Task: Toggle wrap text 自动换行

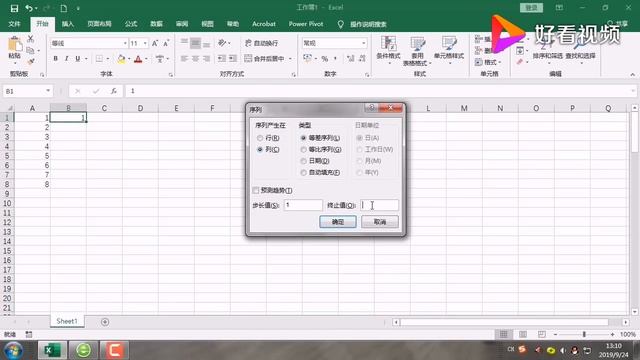Action: click(x=262, y=43)
